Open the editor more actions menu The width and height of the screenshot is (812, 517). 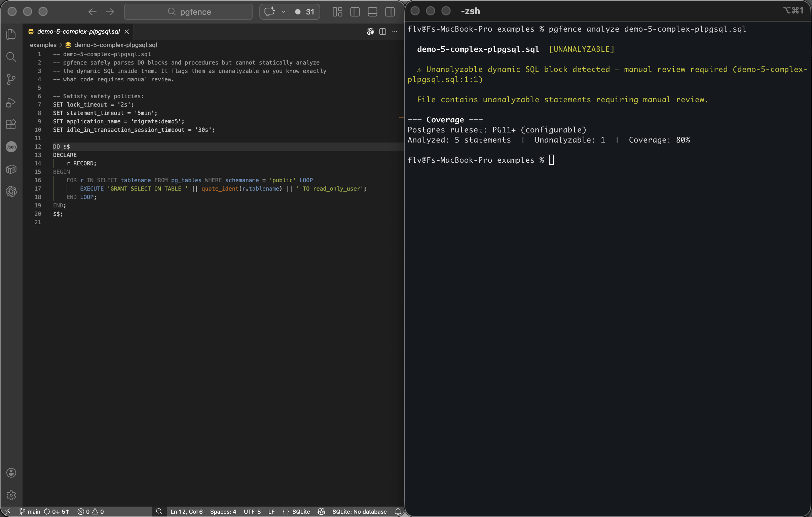click(395, 31)
